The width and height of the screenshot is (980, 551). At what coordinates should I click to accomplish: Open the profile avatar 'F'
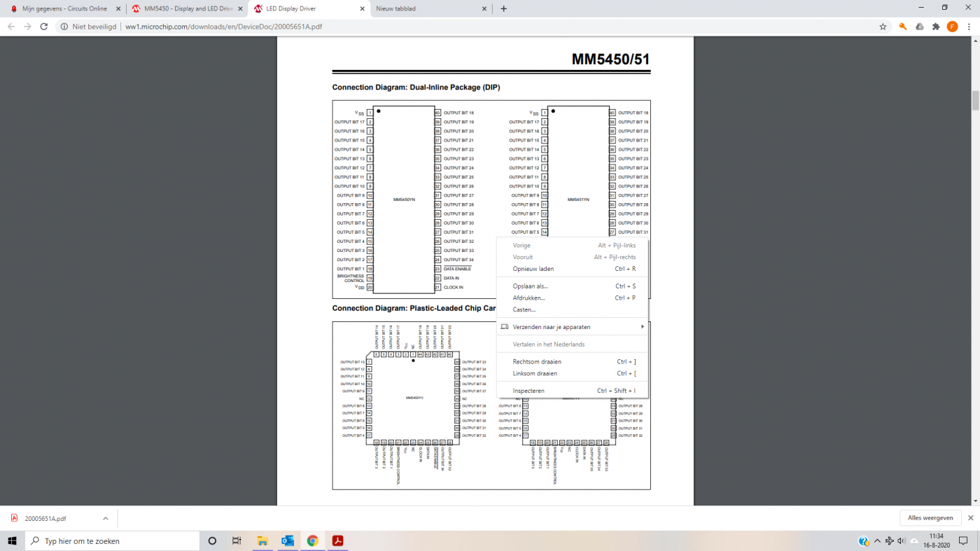pyautogui.click(x=952, y=27)
